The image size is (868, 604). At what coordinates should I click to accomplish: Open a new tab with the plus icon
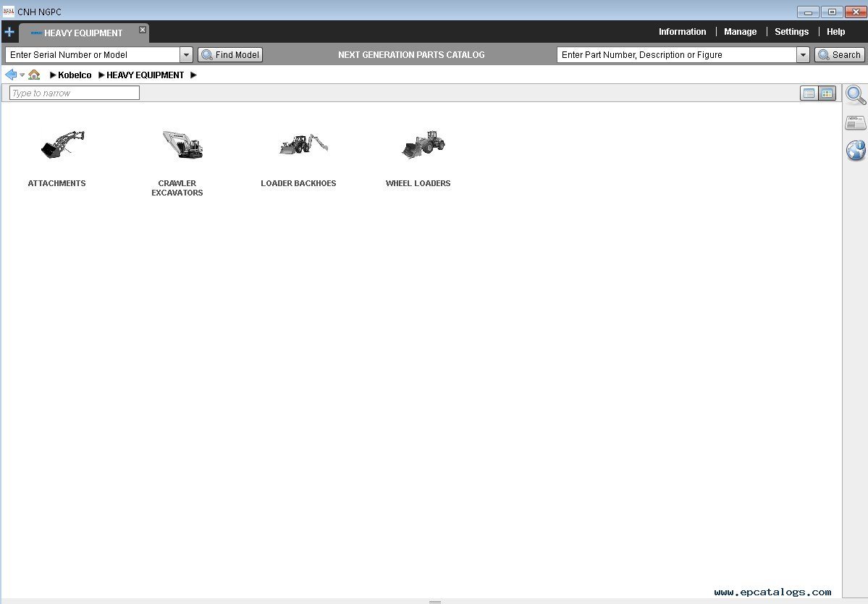[9, 32]
